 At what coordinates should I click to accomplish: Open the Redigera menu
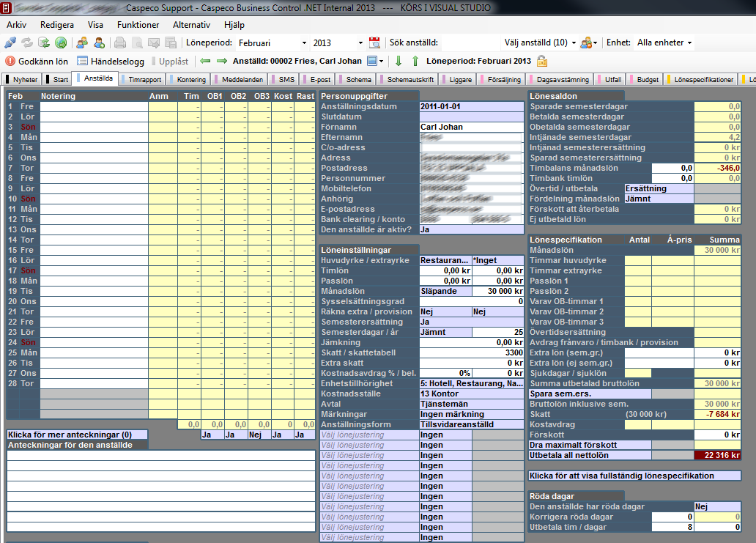(57, 25)
